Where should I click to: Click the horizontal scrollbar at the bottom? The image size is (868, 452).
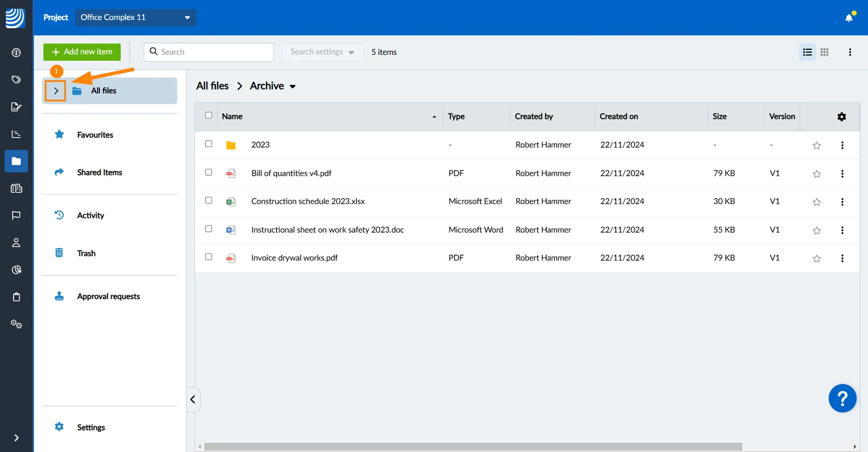pos(473,447)
